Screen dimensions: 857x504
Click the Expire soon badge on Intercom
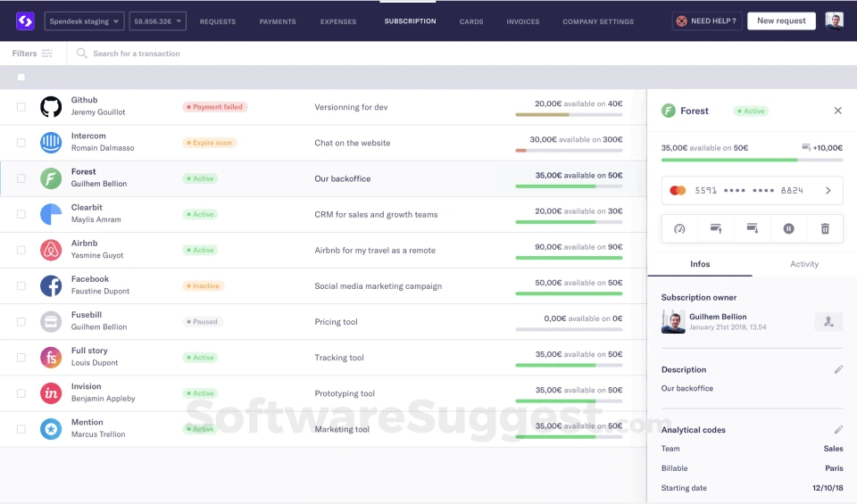click(209, 143)
